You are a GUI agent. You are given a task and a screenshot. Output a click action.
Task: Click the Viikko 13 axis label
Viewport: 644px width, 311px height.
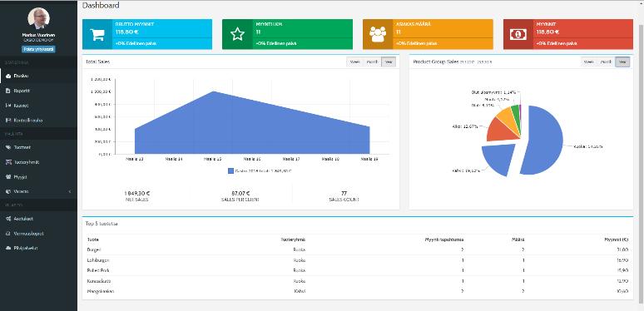[x=135, y=159]
